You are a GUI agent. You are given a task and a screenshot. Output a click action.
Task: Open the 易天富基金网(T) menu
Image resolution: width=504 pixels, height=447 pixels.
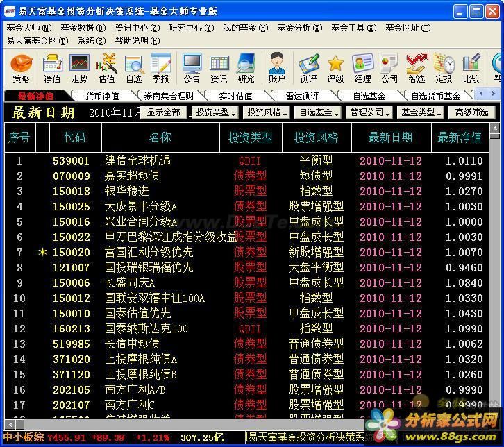37,41
